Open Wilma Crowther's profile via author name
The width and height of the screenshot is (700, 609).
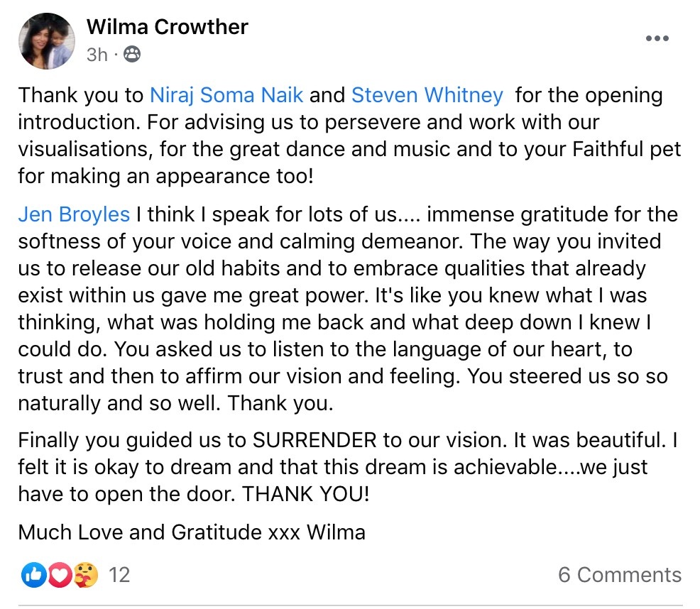167,27
